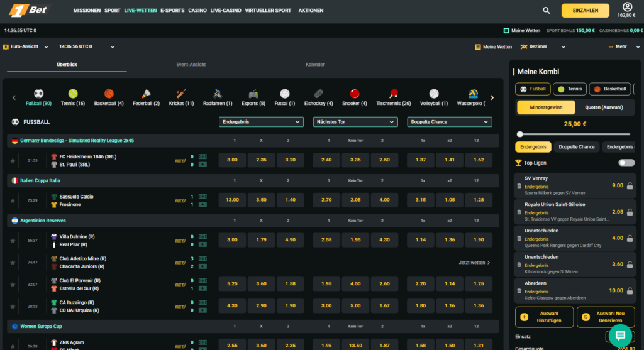Viewport: 644px width, 350px height.
Task: Open the Doppelte Chance market dropdown
Action: tap(449, 122)
